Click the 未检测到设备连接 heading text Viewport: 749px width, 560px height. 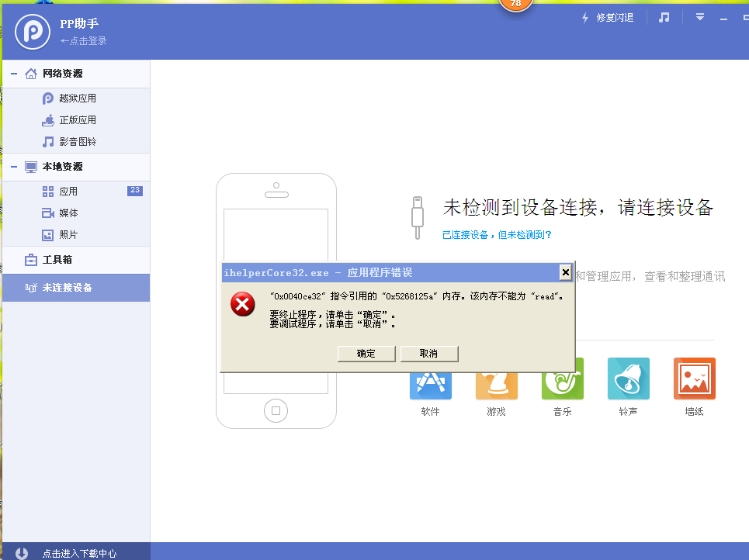(578, 207)
